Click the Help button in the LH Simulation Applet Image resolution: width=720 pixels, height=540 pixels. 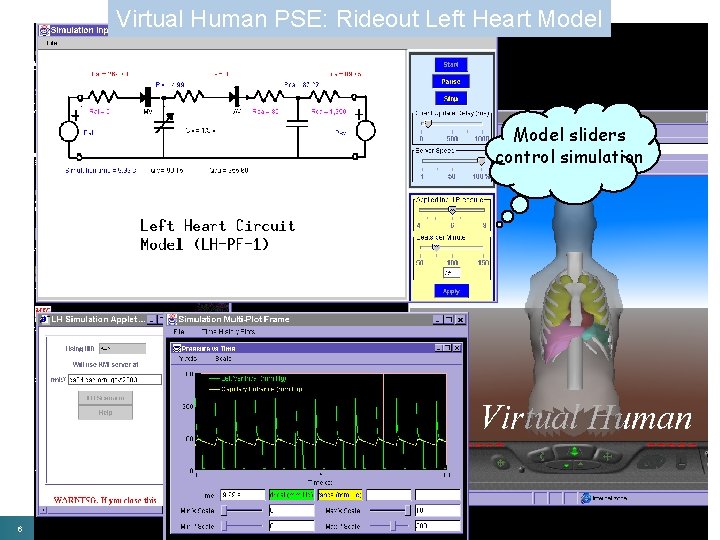[105, 412]
